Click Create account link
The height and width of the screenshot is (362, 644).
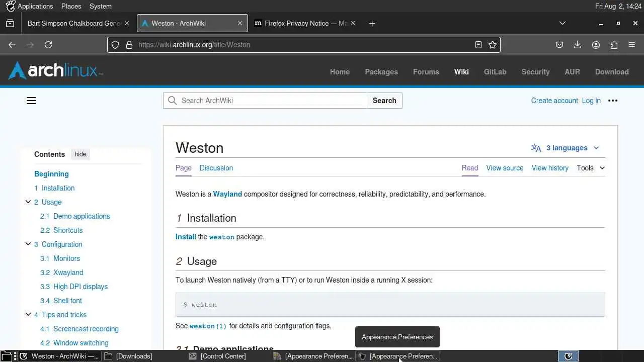(554, 101)
